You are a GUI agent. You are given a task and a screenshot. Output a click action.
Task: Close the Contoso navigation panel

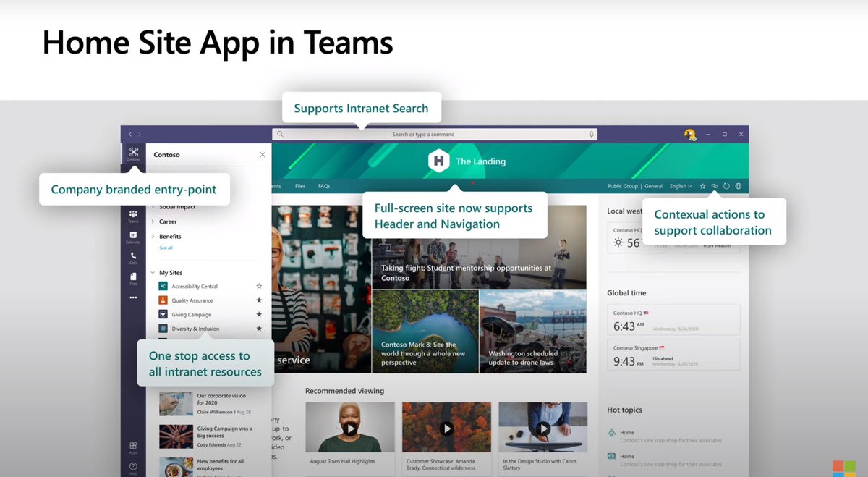point(263,154)
